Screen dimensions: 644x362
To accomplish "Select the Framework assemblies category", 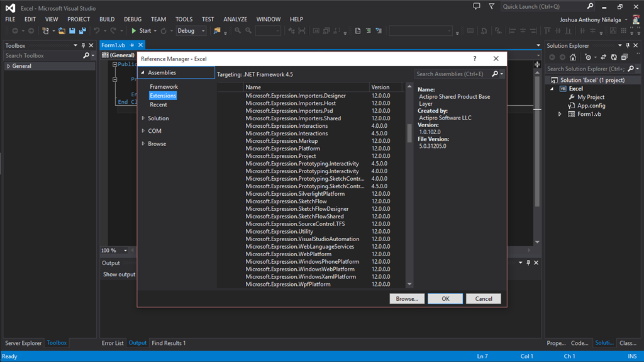I will [164, 87].
